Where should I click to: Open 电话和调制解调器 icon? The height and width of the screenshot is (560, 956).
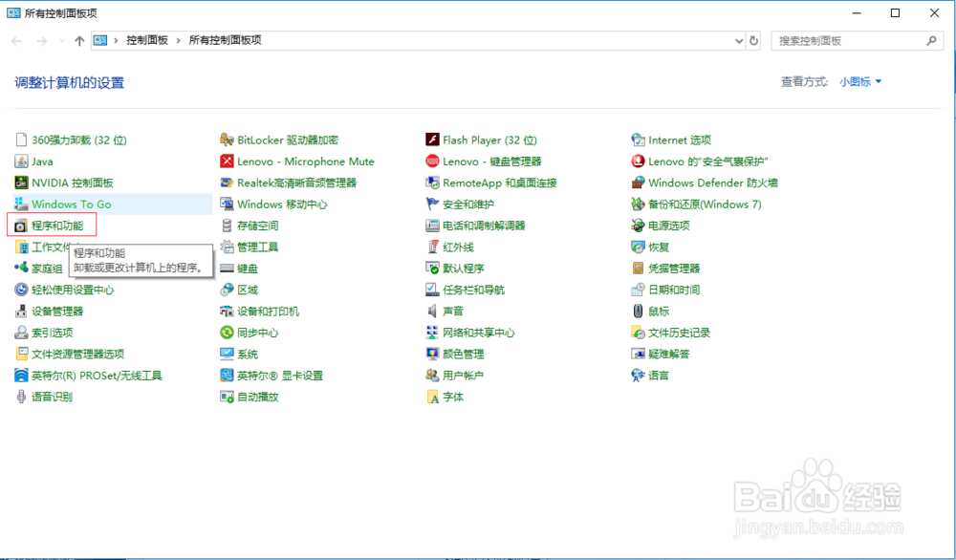[432, 226]
